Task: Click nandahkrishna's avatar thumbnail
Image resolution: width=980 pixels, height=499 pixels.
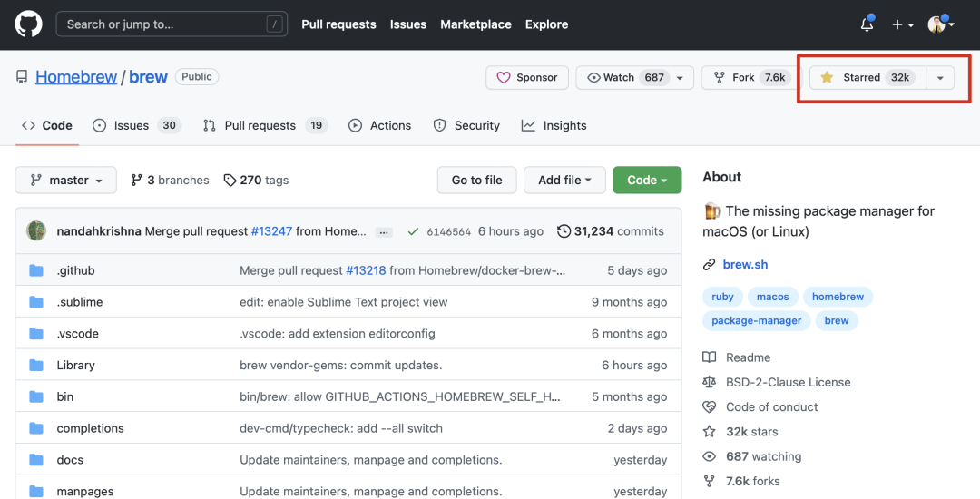Action: coord(36,231)
